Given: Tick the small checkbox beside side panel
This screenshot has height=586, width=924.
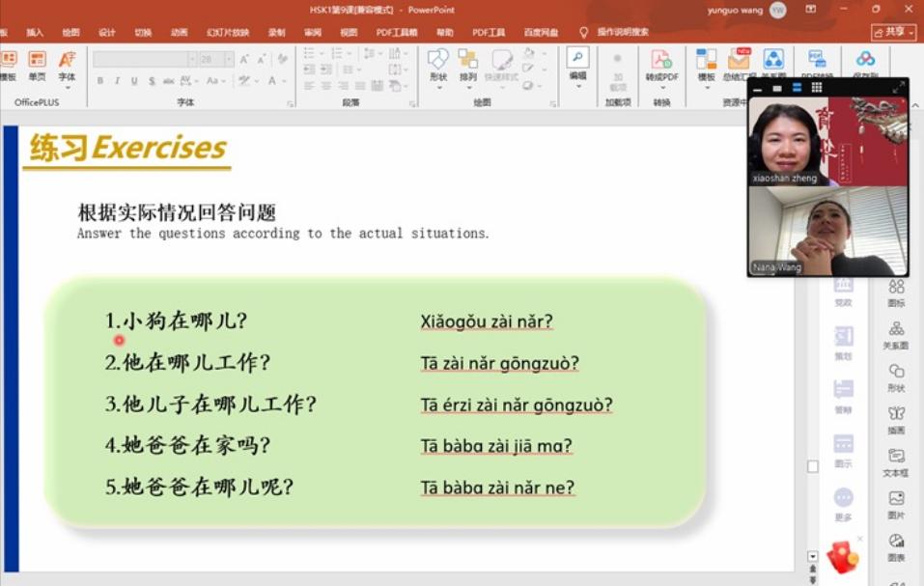Looking at the screenshot, I should pyautogui.click(x=813, y=466).
